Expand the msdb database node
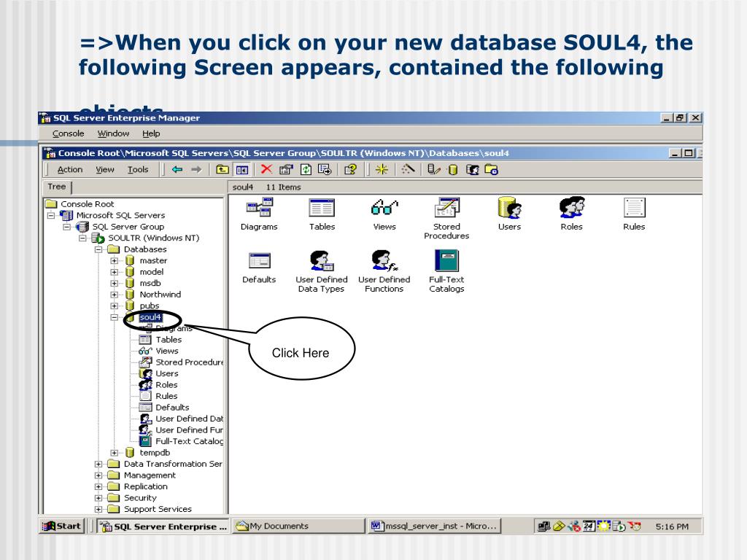 click(114, 284)
